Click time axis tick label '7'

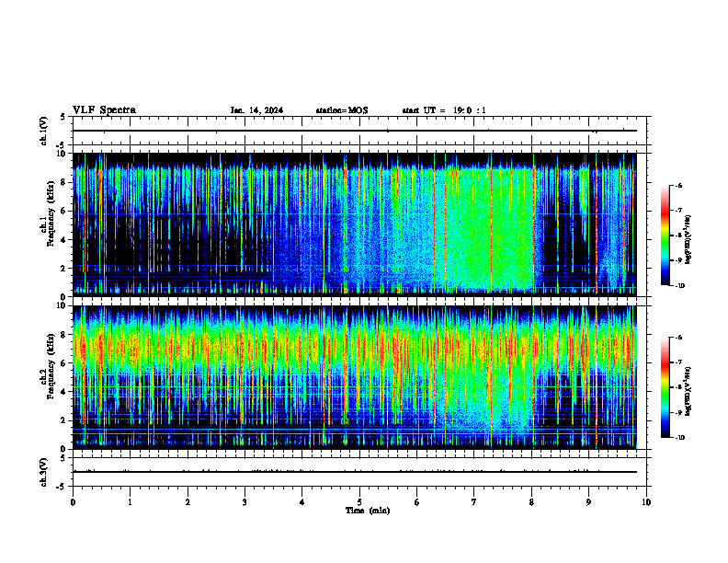pos(474,502)
